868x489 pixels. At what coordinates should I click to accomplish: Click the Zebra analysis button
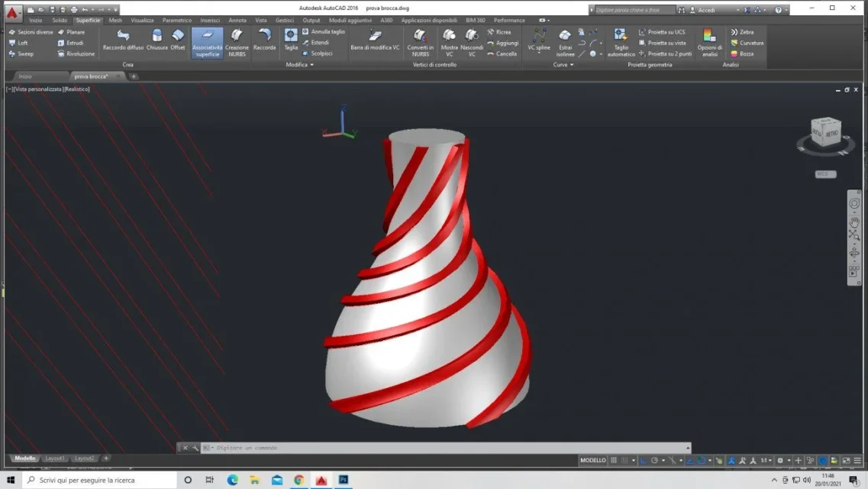point(742,32)
